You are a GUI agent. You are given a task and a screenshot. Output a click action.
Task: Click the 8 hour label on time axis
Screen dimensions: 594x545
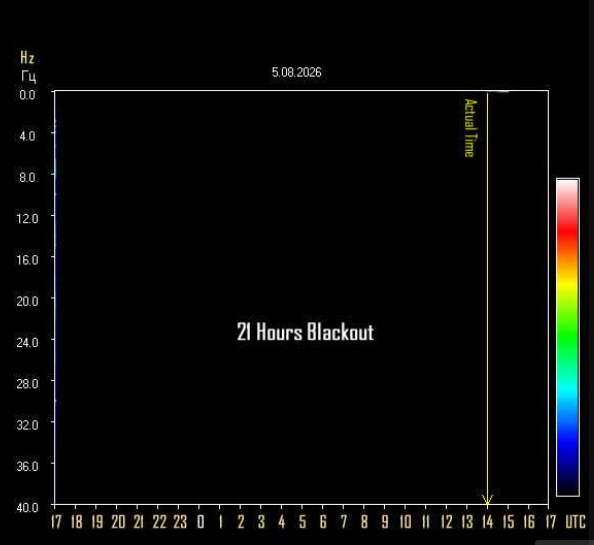(364, 522)
